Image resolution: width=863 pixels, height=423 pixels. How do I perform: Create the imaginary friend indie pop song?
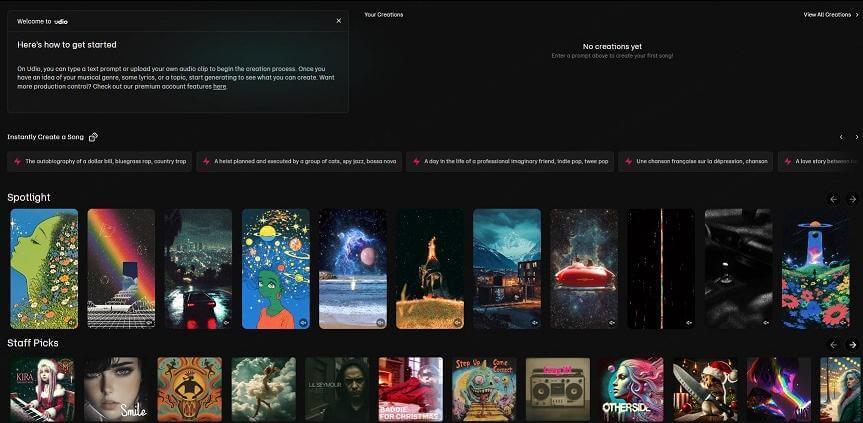(x=510, y=162)
